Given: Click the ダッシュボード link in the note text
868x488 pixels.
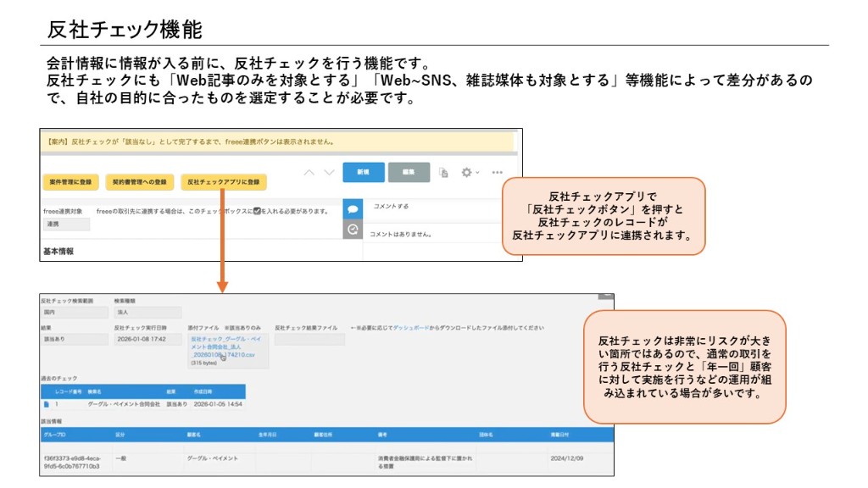Looking at the screenshot, I should point(411,331).
